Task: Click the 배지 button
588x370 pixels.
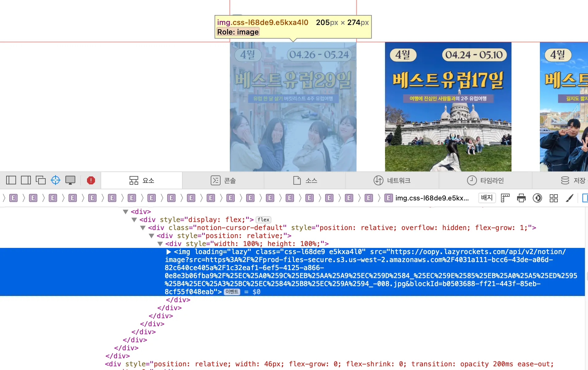Action: [x=487, y=198]
